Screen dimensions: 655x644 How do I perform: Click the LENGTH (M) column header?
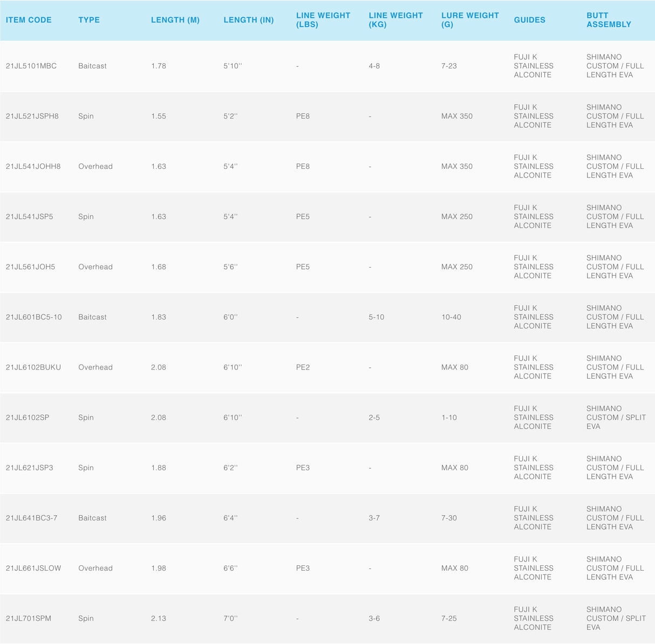175,20
